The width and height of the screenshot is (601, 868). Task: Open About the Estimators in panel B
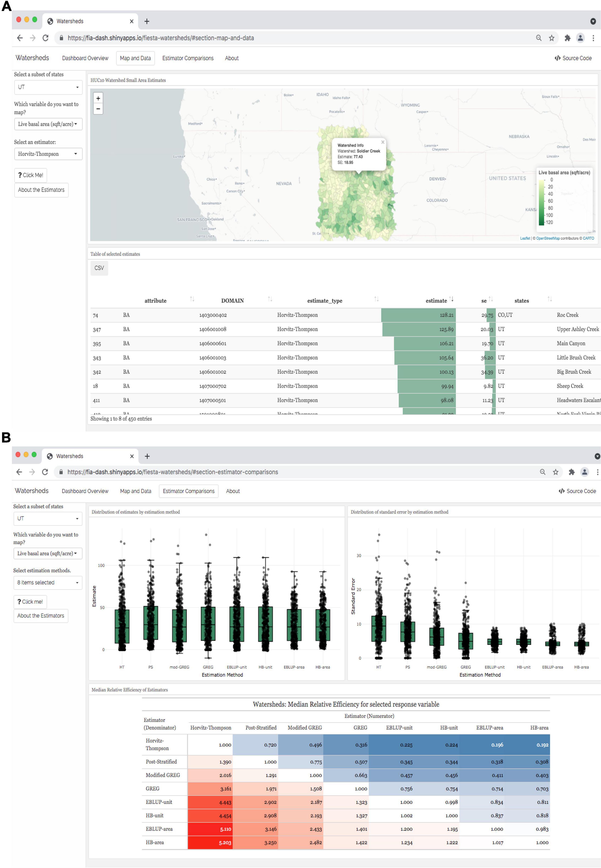[x=41, y=616]
